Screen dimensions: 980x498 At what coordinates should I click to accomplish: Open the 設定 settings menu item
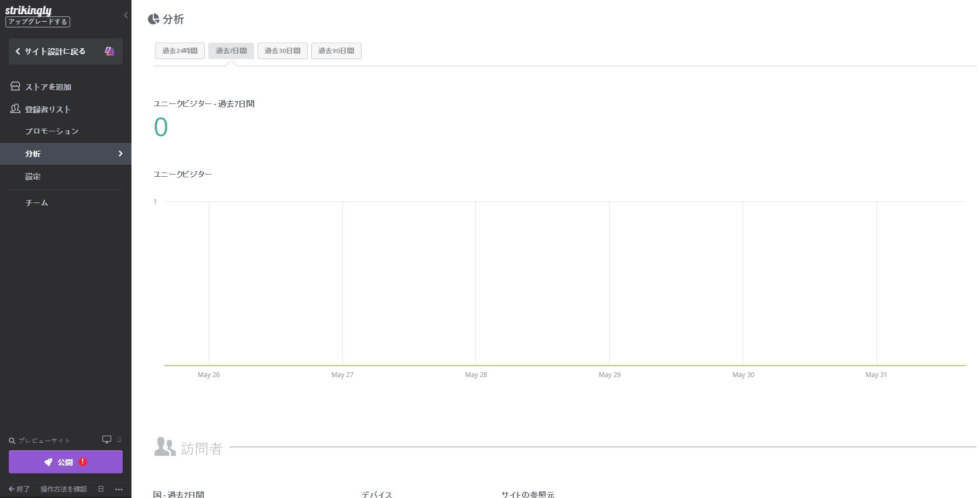tap(33, 177)
